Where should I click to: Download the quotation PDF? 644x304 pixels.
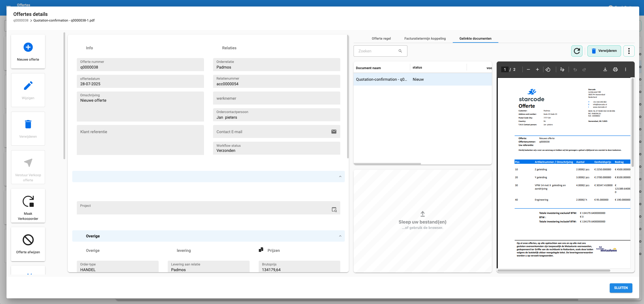tap(605, 69)
